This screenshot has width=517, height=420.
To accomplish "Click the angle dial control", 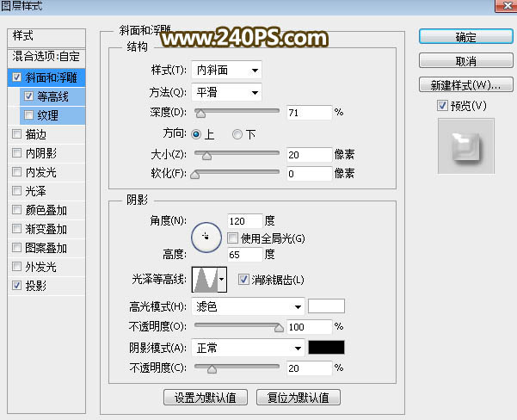I will click(206, 238).
